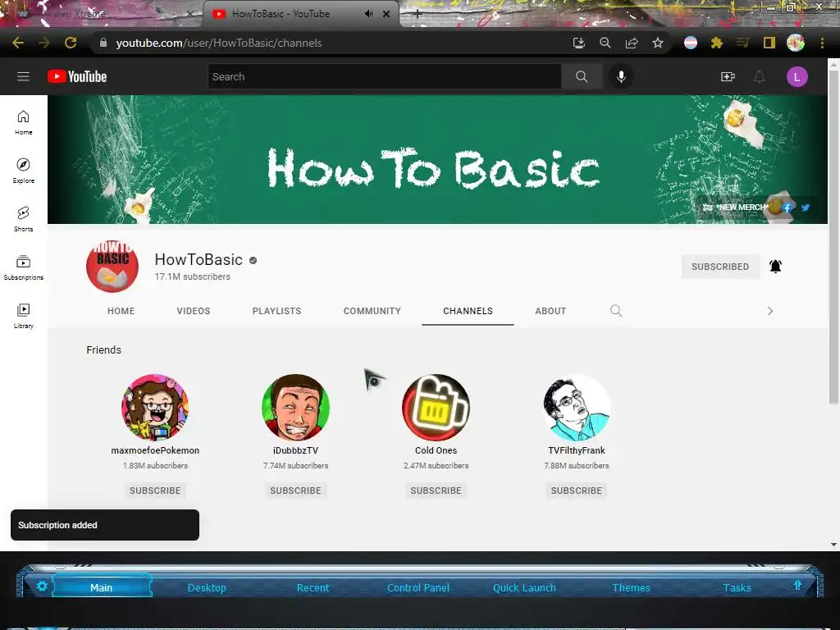The width and height of the screenshot is (840, 630).
Task: Click the dock pin arrow icon
Action: coord(797,585)
